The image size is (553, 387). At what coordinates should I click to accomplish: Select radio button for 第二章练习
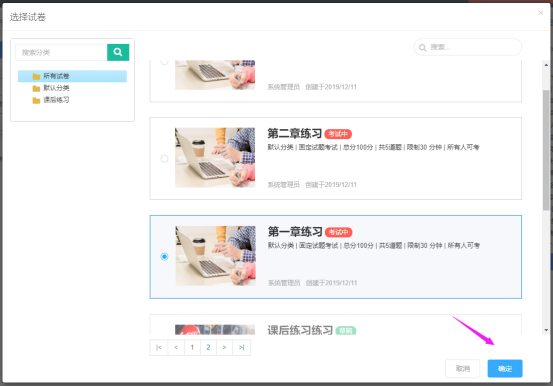(x=164, y=159)
